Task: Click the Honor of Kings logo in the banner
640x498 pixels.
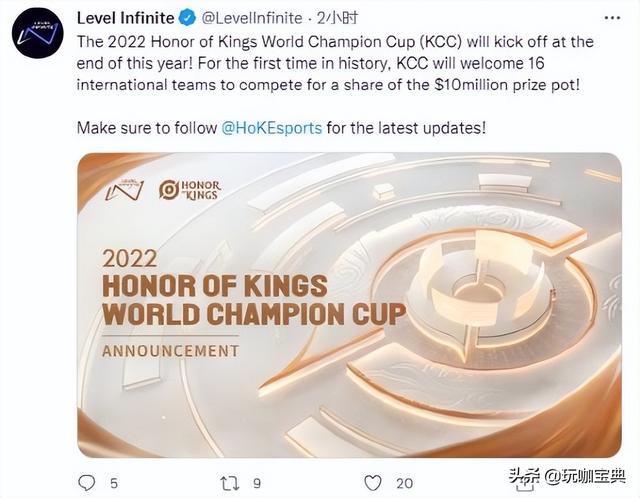Action: (x=191, y=189)
